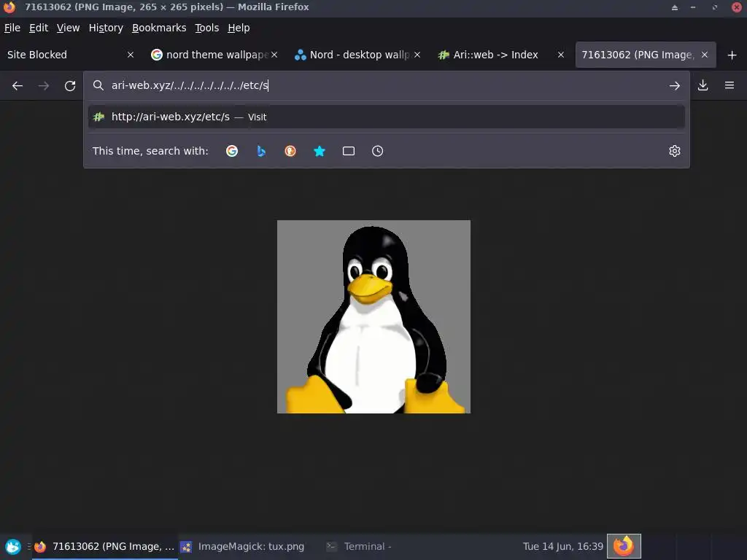
Task: Search this time with Google icon
Action: (x=232, y=151)
